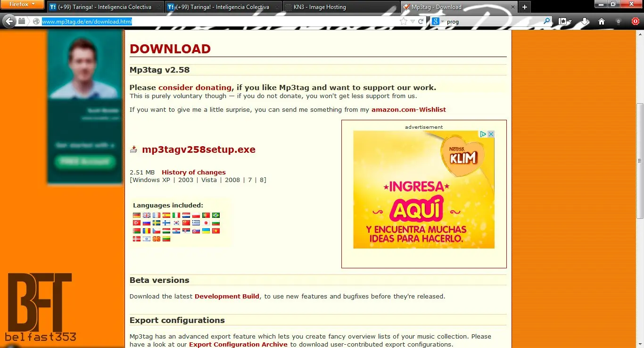Go to the home page icon
Viewport: 644px width, 348px height.
601,21
